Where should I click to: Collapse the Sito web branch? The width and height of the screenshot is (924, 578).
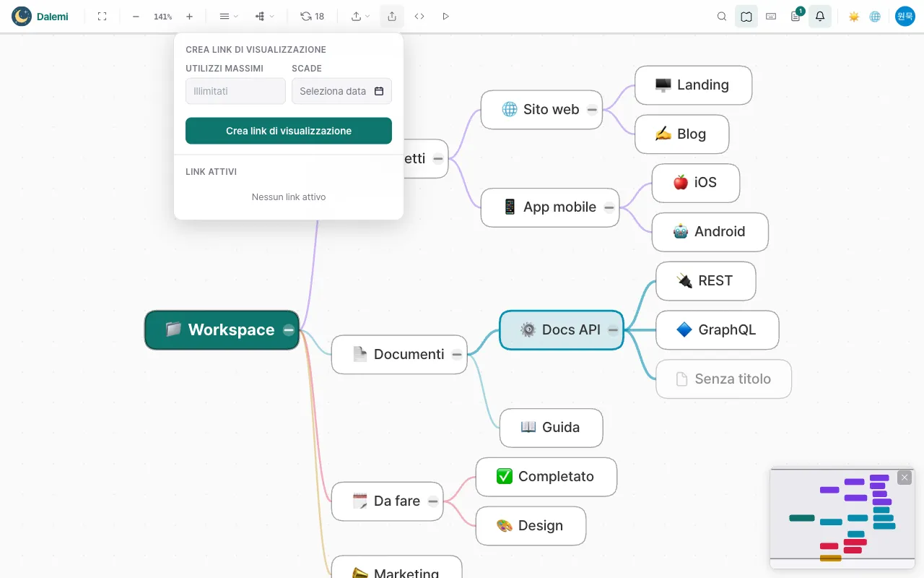(x=592, y=110)
